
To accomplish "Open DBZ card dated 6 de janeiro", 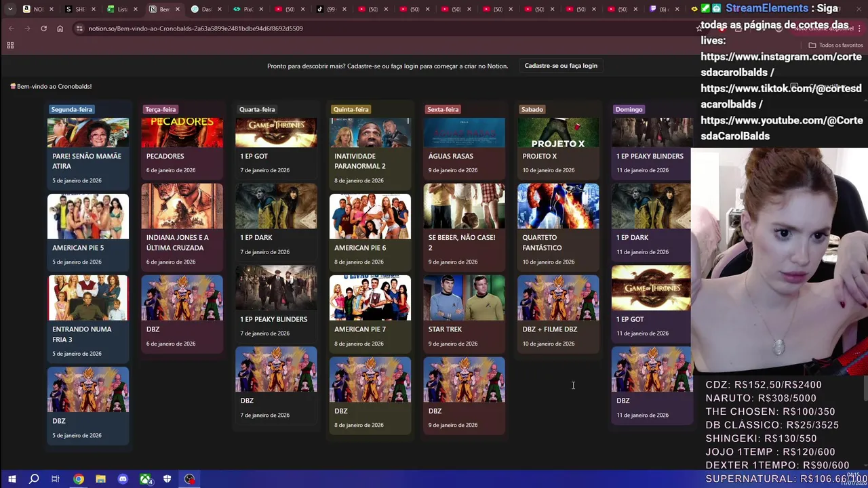I will [x=182, y=314].
